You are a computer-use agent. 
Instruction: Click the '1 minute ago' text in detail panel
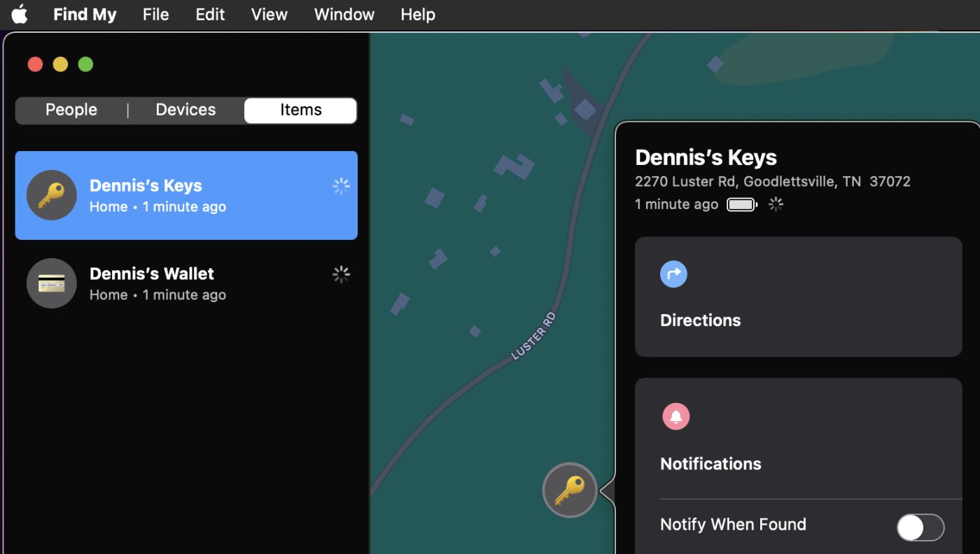click(676, 204)
